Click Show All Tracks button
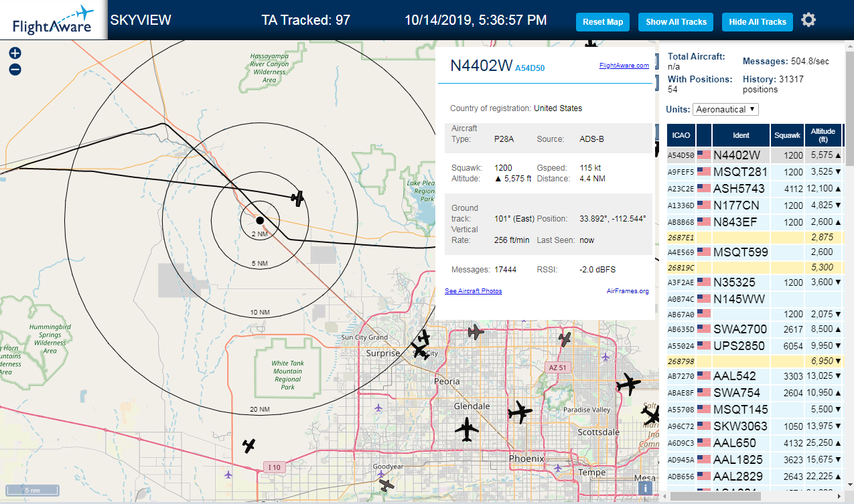This screenshot has height=504, width=854. (x=676, y=22)
